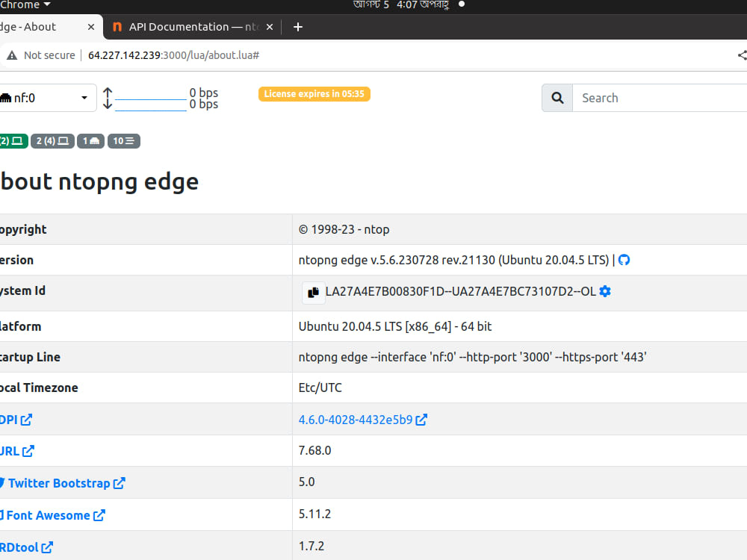Click the RRDtool external link icon
The height and width of the screenshot is (560, 747).
[x=46, y=547]
